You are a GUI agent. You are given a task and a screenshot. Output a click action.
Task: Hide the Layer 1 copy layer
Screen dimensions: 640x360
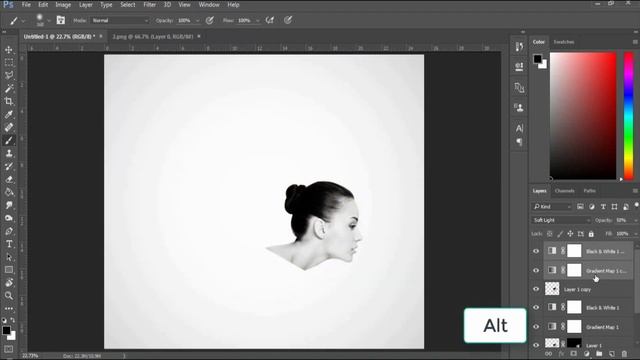tap(536, 289)
